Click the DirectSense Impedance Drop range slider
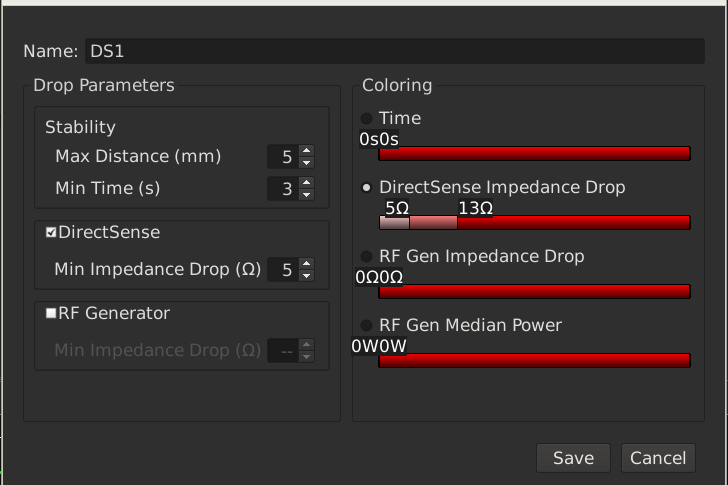Image resolution: width=728 pixels, height=485 pixels. (x=534, y=222)
